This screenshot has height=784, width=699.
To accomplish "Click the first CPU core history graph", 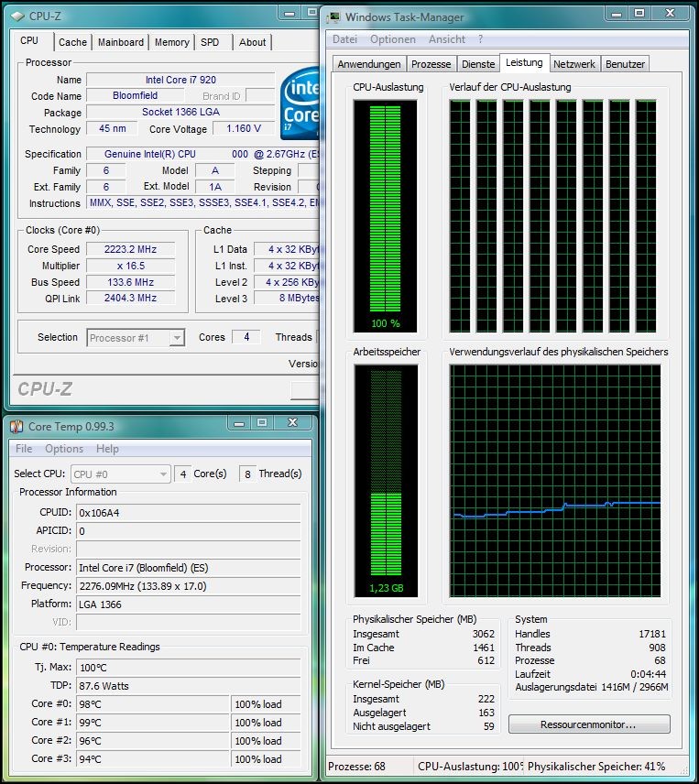I will click(460, 215).
